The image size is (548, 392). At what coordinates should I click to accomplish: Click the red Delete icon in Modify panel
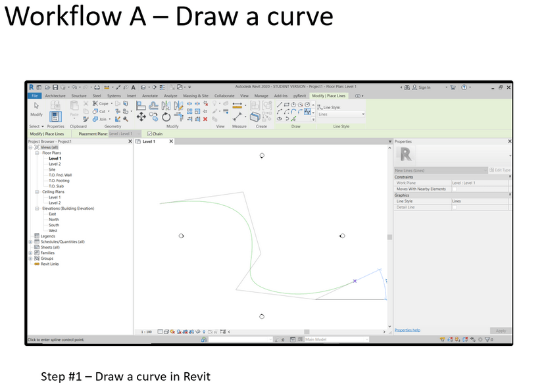pyautogui.click(x=205, y=119)
